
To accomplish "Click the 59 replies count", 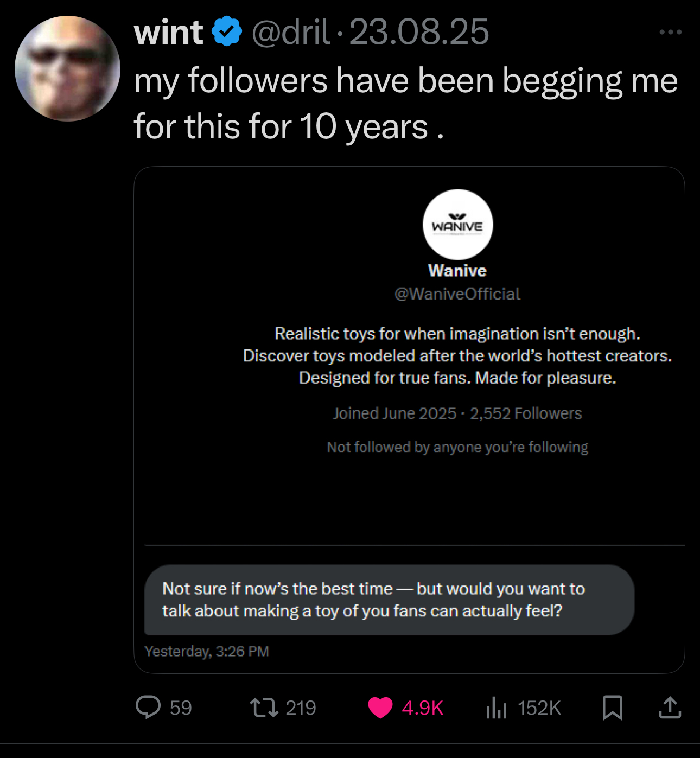I will pos(181,708).
